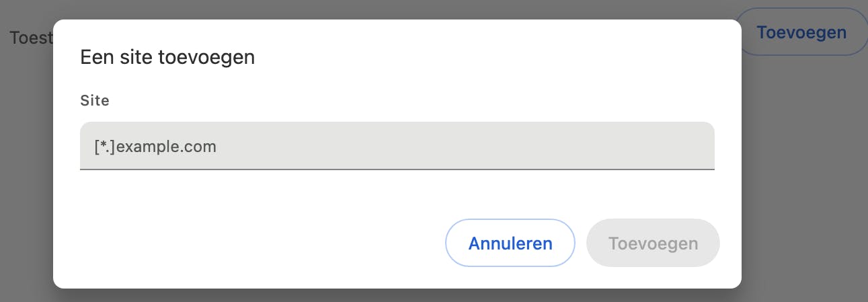Click the 'Site' label above the field
Screen dimensions: 868x302
point(95,101)
